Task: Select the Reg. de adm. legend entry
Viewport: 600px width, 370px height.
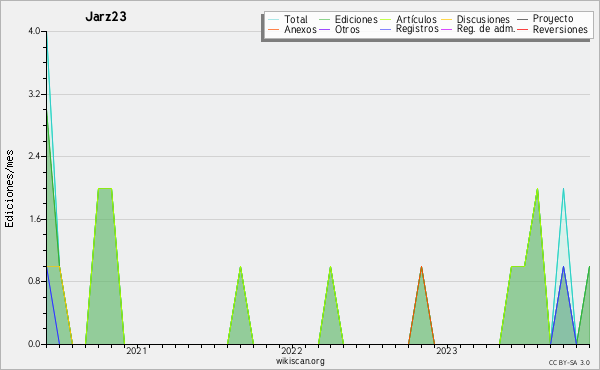Action: (x=486, y=29)
